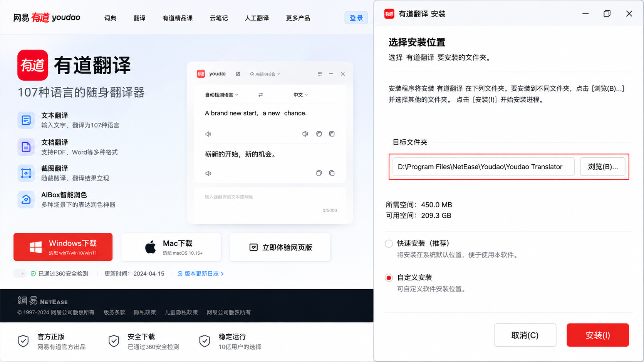Click the icon right of youdao in preview header
The height and width of the screenshot is (362, 644).
point(238,74)
